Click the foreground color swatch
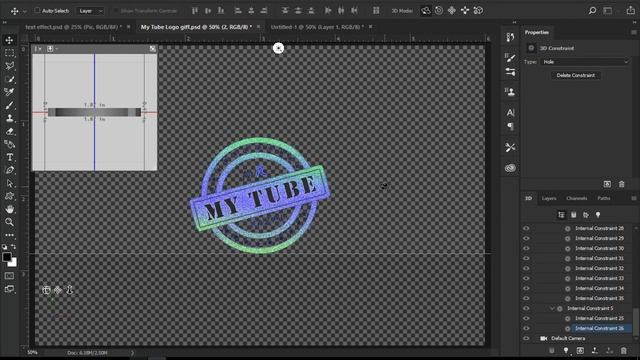 [x=7, y=257]
